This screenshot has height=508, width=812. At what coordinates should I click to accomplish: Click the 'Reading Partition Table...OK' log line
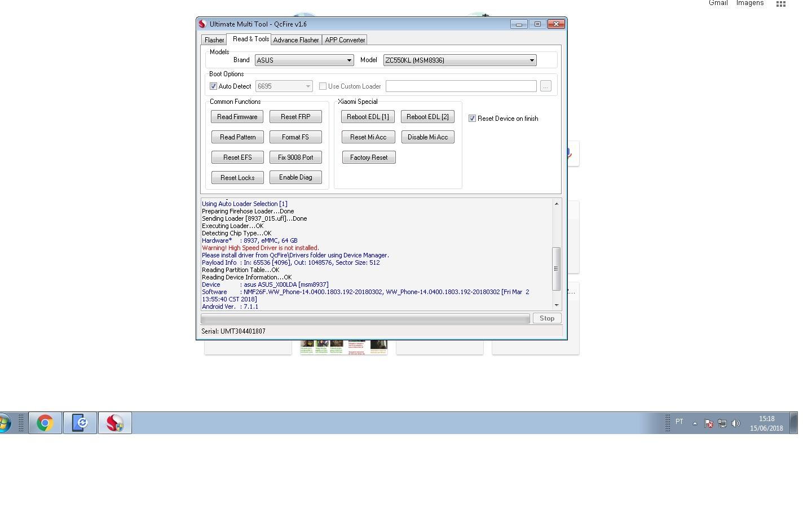[x=241, y=270]
